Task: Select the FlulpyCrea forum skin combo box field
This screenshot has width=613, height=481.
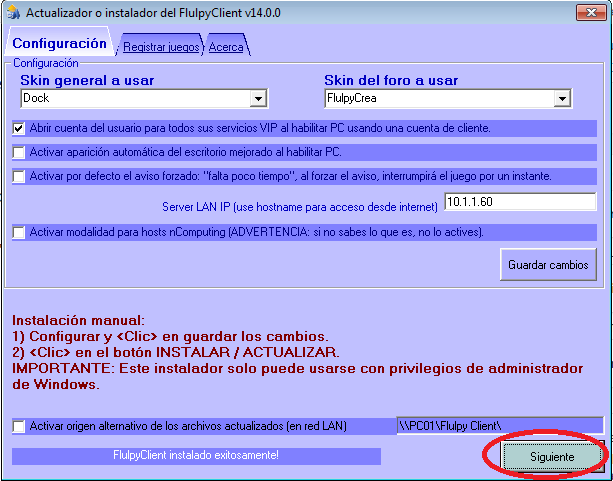Action: (x=448, y=98)
